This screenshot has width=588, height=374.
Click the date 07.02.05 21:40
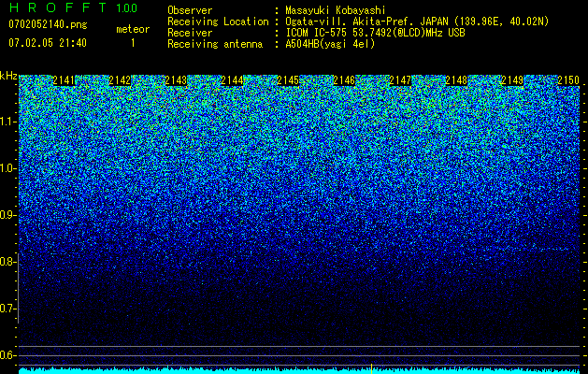48,43
